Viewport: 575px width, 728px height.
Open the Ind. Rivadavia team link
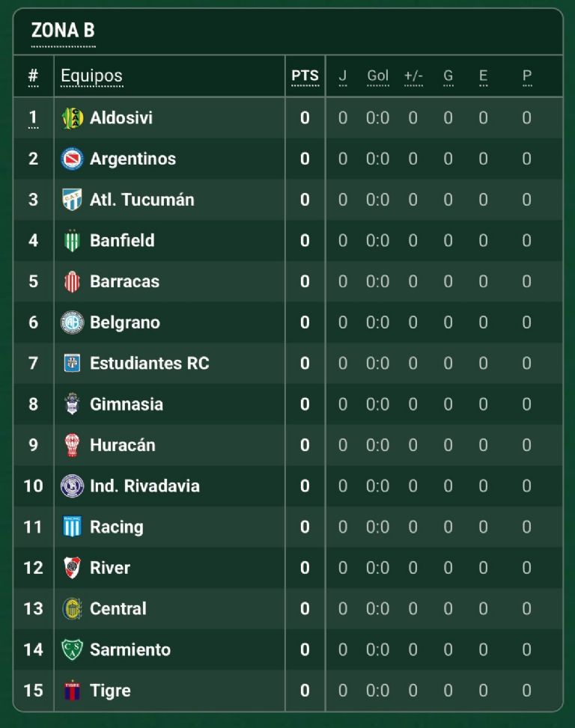144,486
